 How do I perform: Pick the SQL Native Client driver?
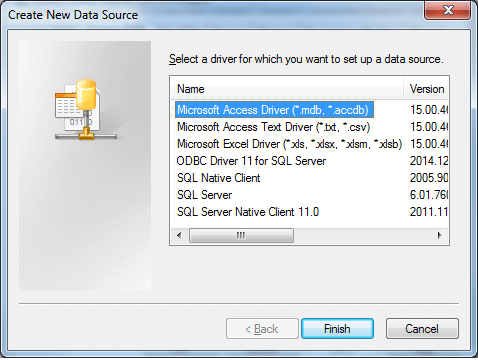[218, 178]
